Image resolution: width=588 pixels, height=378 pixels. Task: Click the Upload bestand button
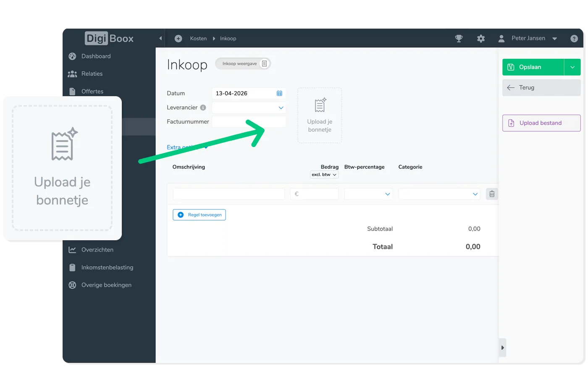[x=541, y=123]
